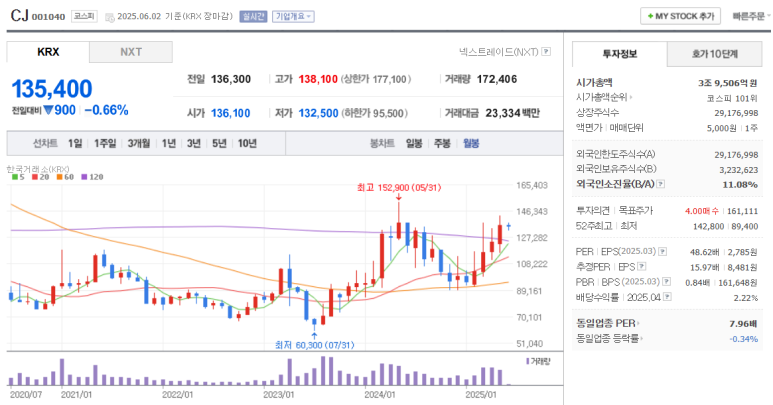The image size is (773, 405).
Task: Show the 10년 line chart
Action: click(247, 143)
